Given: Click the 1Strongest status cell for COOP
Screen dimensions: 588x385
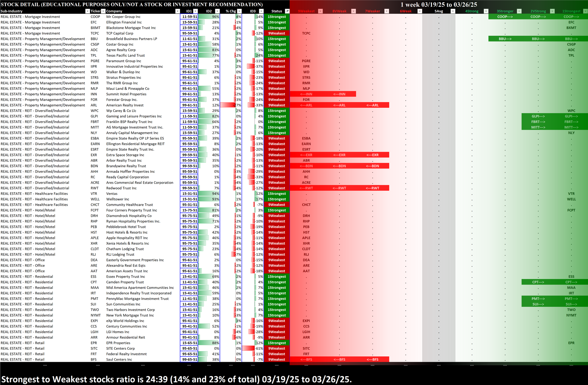Looking at the screenshot, I should 276,17.
